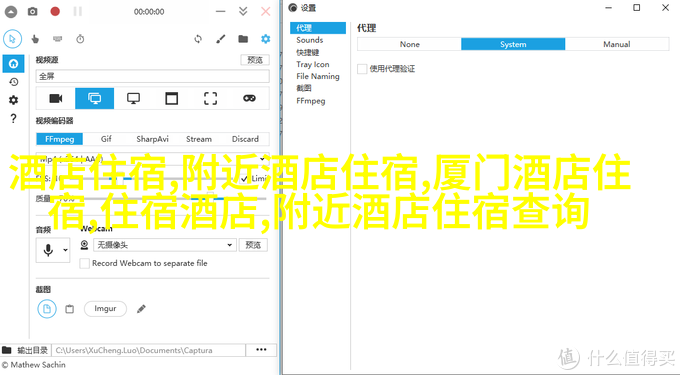Open the Recent history sidebar icon
The image size is (680, 375).
pos(13,82)
